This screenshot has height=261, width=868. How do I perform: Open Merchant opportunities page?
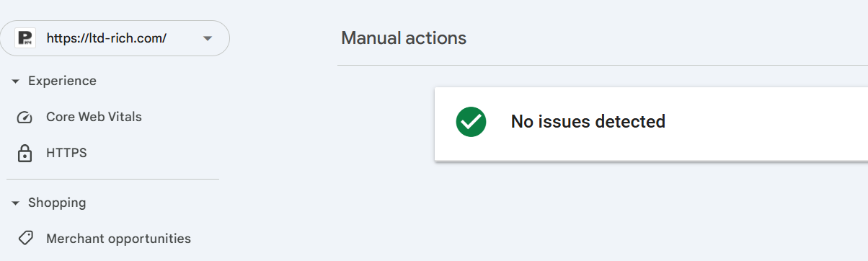click(118, 239)
